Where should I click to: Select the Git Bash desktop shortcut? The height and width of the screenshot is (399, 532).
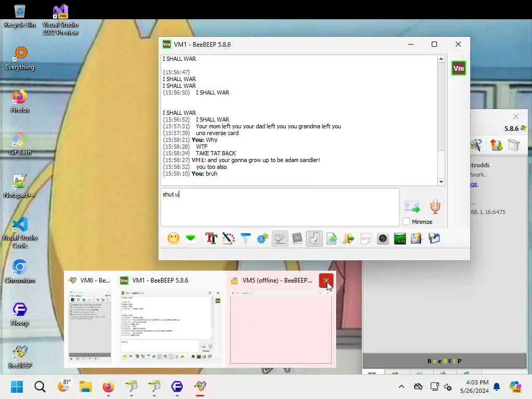[x=20, y=144]
